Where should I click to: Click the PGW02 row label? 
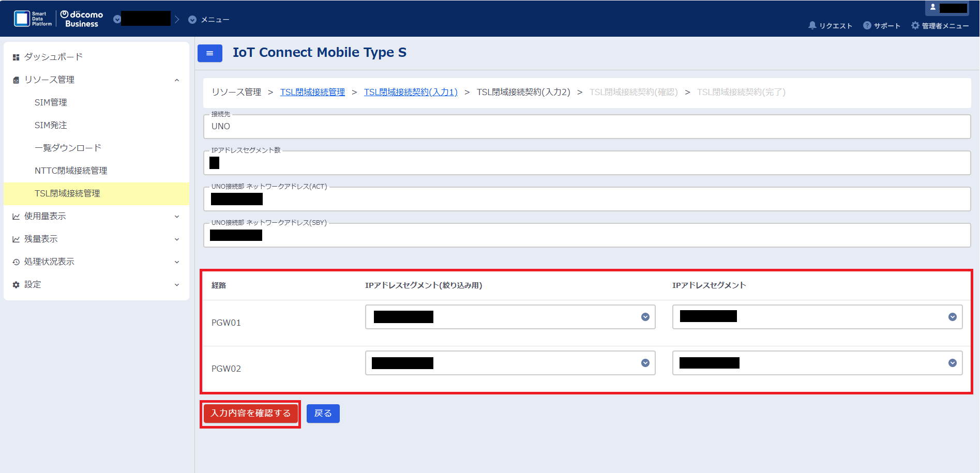[226, 369]
